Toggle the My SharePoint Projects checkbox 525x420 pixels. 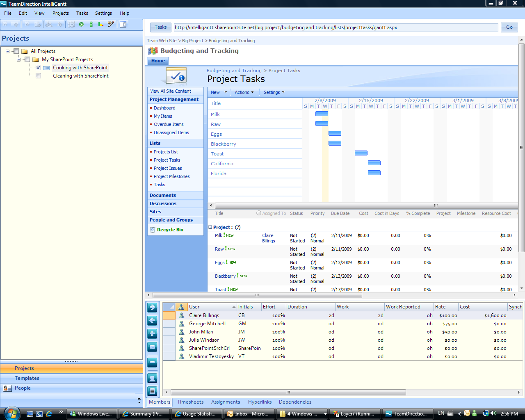27,59
